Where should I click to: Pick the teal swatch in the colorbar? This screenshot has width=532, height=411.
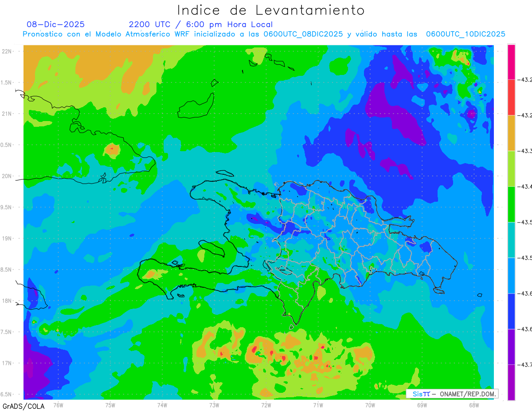click(511, 240)
